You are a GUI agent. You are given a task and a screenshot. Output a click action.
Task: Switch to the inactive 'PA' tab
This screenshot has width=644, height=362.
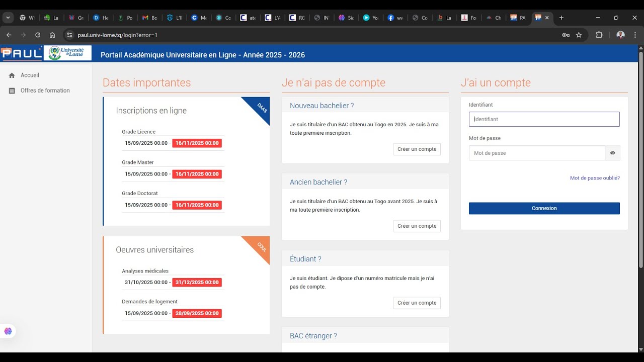point(518,18)
